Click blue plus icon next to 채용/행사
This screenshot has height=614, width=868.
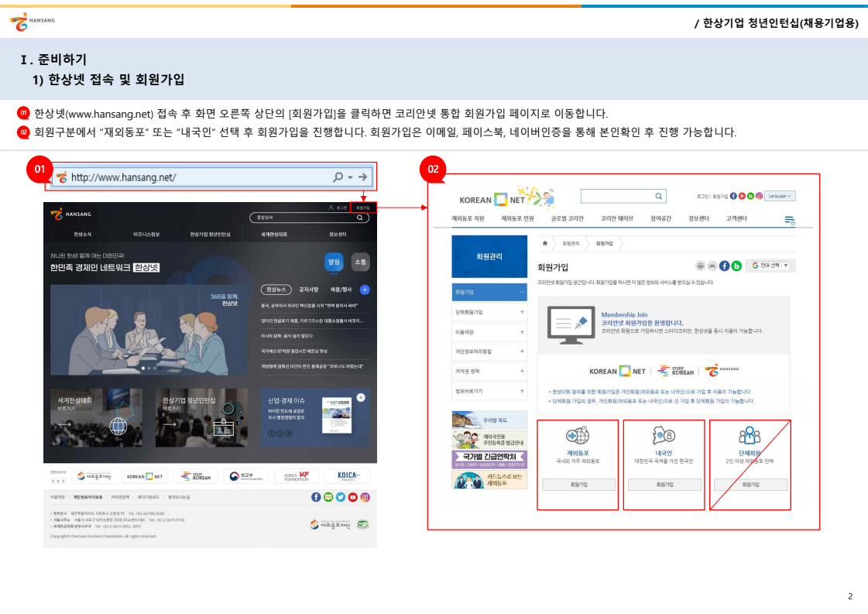(365, 290)
